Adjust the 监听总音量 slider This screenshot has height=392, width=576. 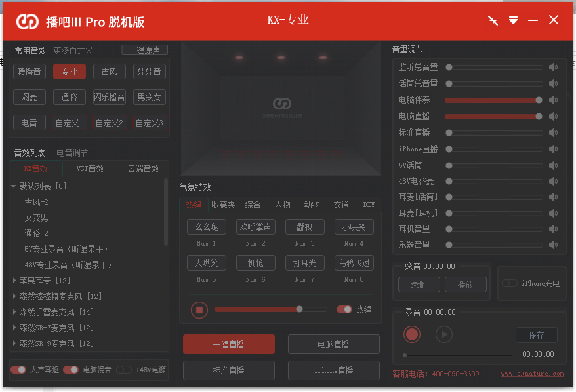click(x=494, y=67)
